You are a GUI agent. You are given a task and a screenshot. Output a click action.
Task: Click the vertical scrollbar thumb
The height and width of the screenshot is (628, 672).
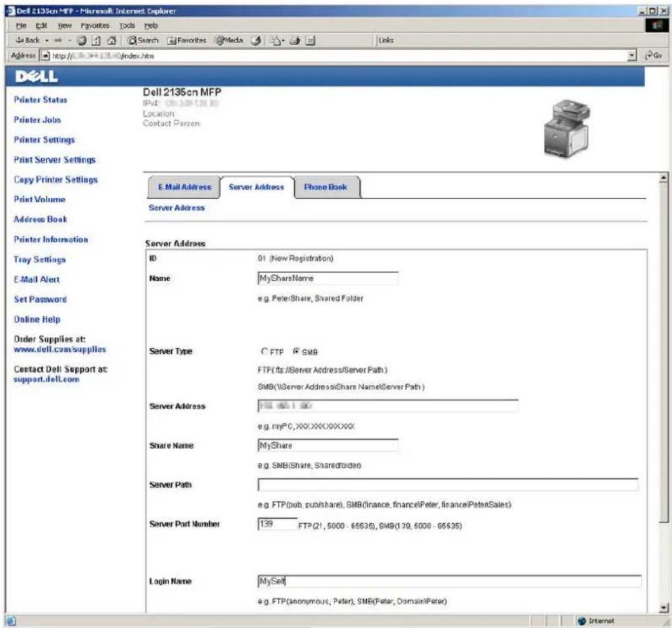pyautogui.click(x=664, y=353)
